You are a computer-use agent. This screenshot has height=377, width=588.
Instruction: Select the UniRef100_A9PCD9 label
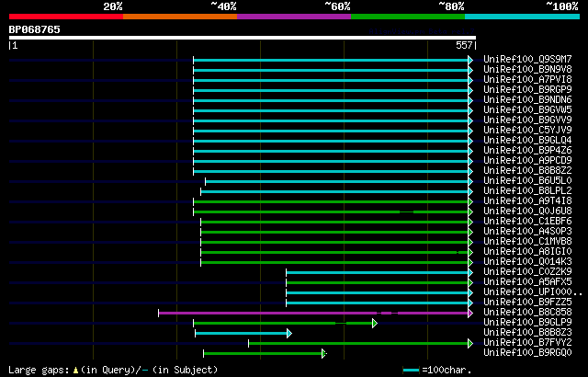pos(527,161)
